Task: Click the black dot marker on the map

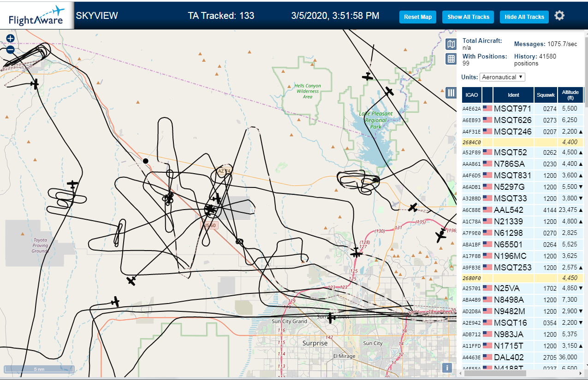Action: (x=146, y=161)
